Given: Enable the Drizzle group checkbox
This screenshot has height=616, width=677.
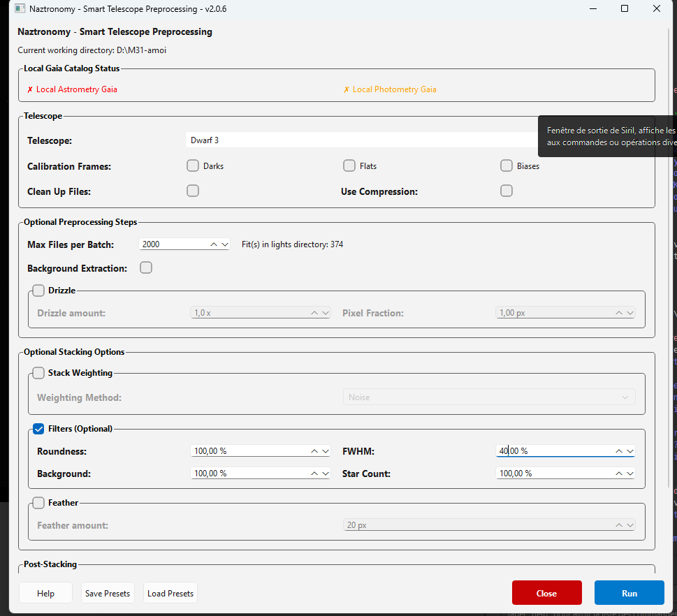Looking at the screenshot, I should point(38,291).
